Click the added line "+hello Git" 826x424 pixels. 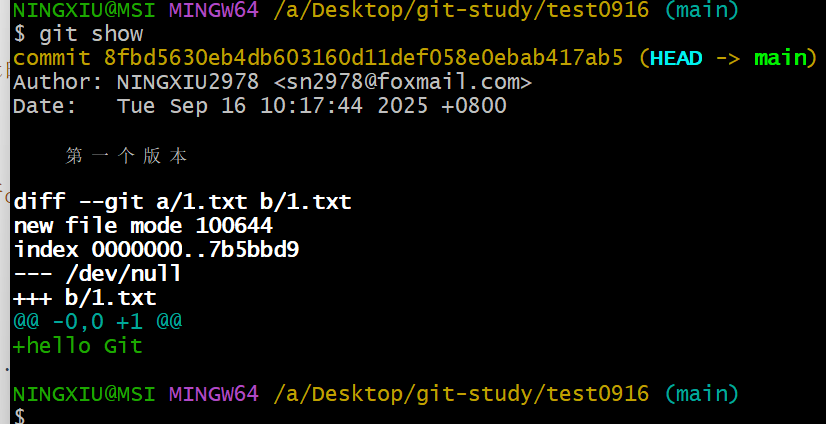point(78,346)
